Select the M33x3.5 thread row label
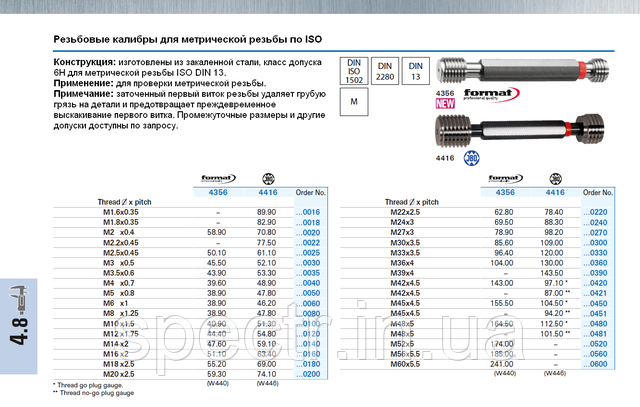This screenshot has height=407, width=640. pyautogui.click(x=405, y=253)
